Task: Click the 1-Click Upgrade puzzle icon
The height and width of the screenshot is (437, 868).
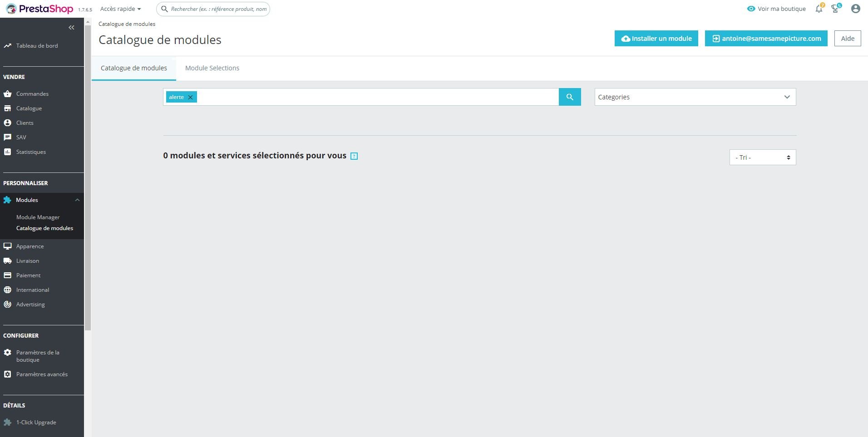Action: click(7, 422)
